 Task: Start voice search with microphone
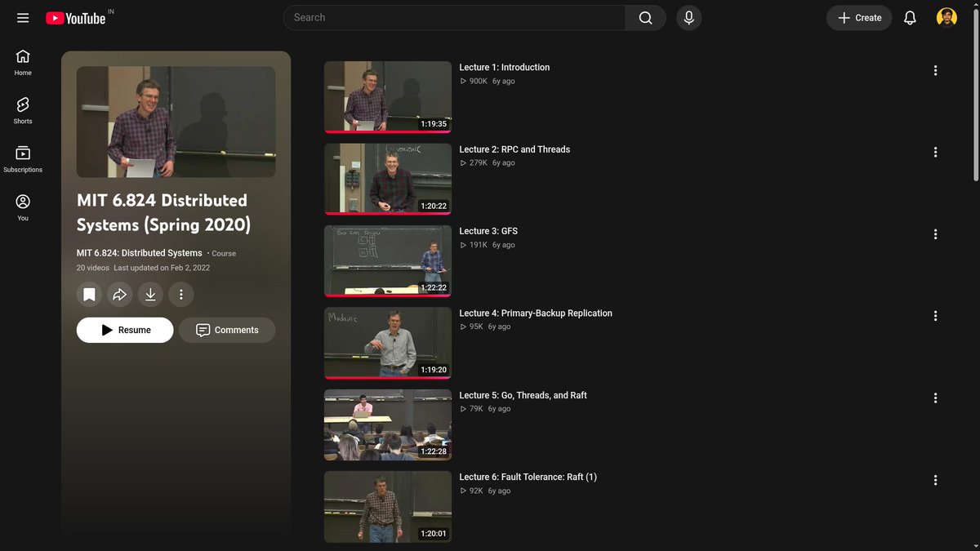688,18
